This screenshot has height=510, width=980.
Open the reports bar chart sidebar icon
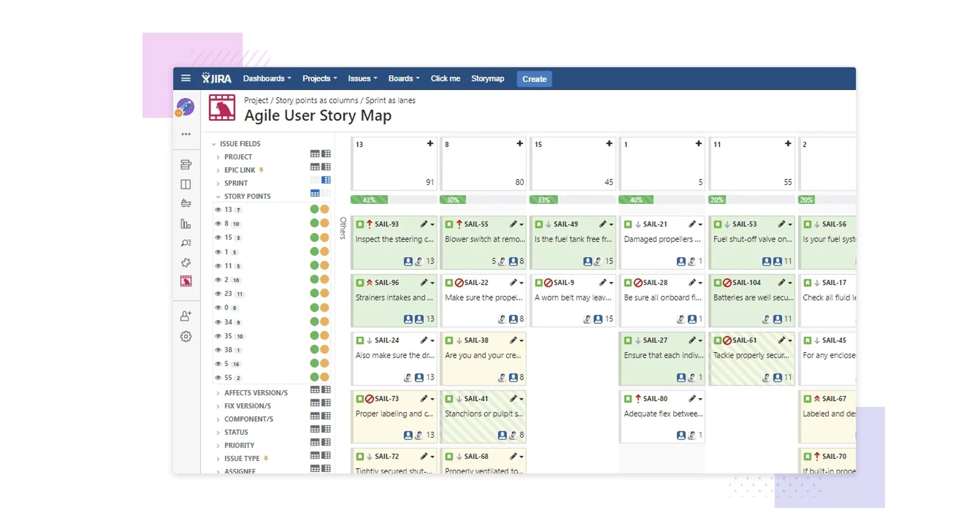pos(186,224)
